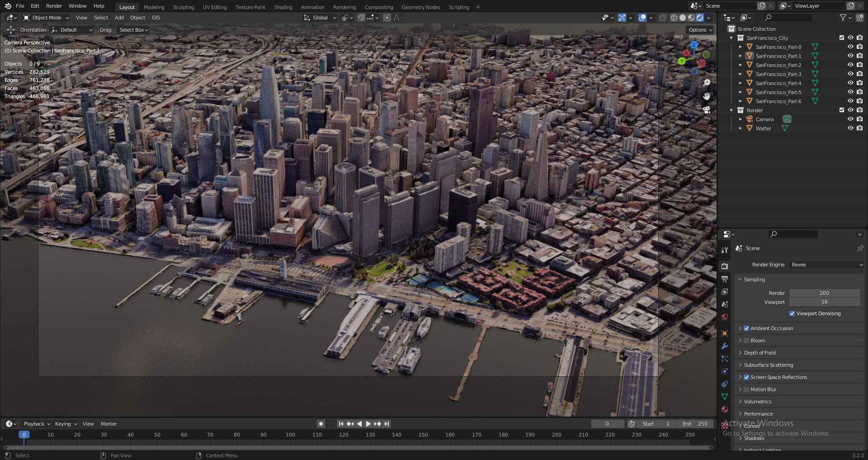868x460 pixels.
Task: Hide SanFrancisco_Part-3 with its eye icon
Action: (x=850, y=74)
